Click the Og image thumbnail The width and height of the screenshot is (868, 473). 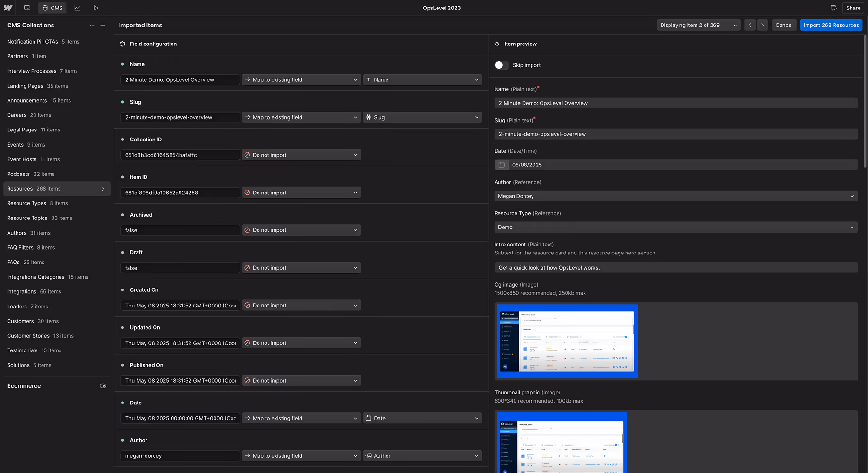pos(567,341)
